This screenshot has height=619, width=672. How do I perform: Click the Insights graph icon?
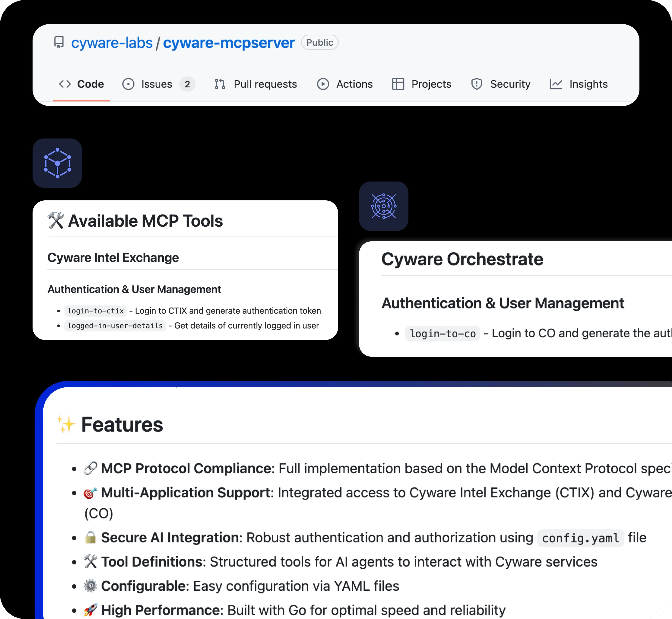[x=556, y=84]
